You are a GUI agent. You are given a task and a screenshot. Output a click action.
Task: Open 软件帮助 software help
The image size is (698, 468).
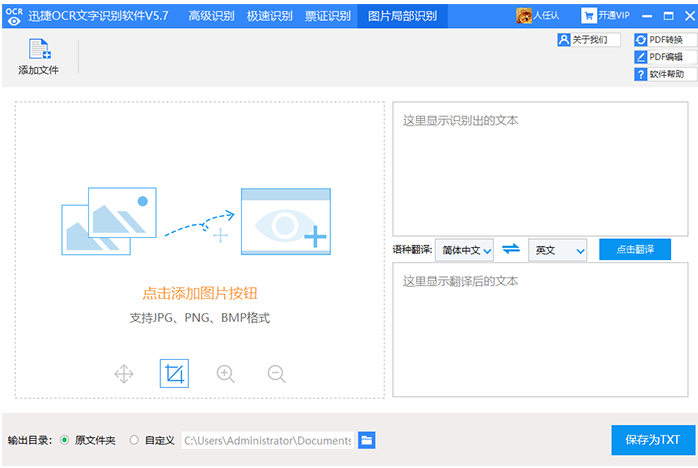click(659, 74)
